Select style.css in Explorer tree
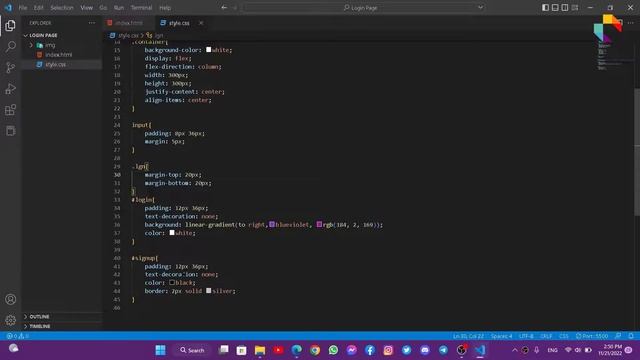 pyautogui.click(x=61, y=64)
